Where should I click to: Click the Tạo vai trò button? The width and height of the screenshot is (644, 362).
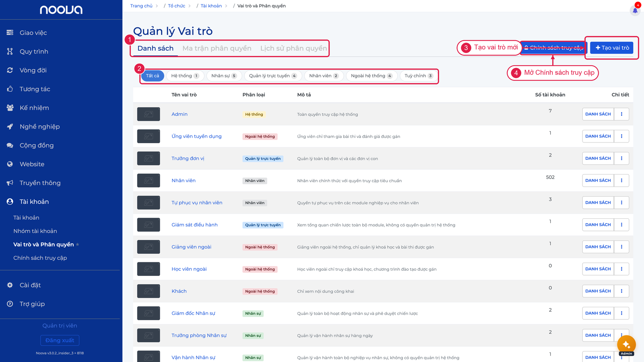(612, 47)
